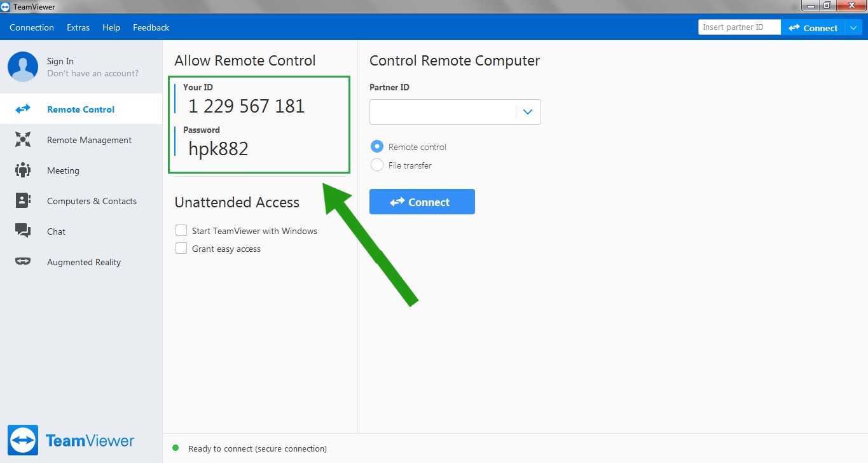Image resolution: width=868 pixels, height=463 pixels.
Task: Open dropdown beside top-right Connect button
Action: coord(853,28)
